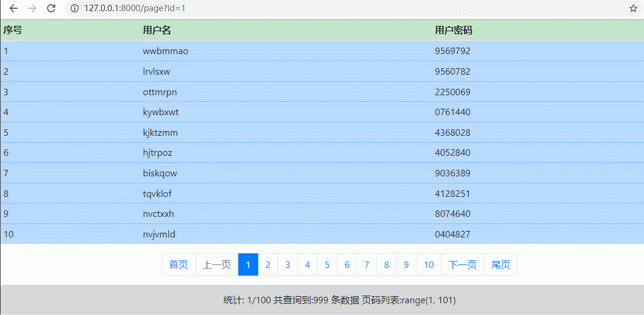Image resolution: width=644 pixels, height=315 pixels.
Task: Click the browser forward arrow
Action: (32, 8)
